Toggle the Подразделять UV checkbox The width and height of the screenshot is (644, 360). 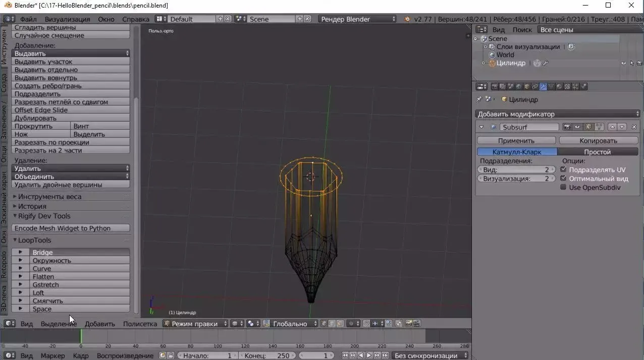pyautogui.click(x=563, y=169)
